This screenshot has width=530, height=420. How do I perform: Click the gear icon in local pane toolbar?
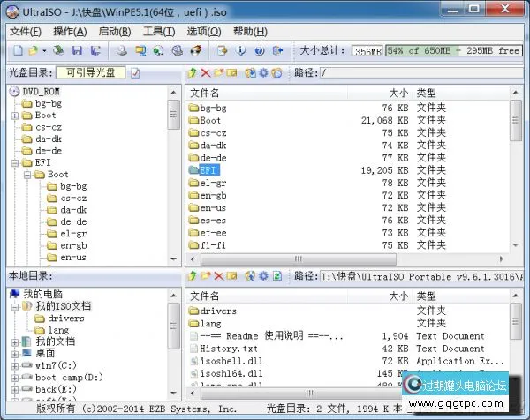263,276
